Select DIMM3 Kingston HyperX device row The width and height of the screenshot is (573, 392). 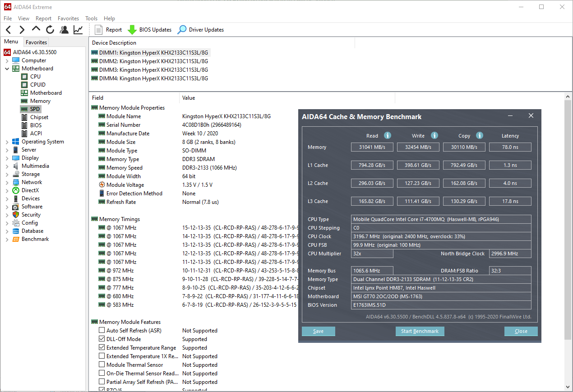pyautogui.click(x=150, y=70)
